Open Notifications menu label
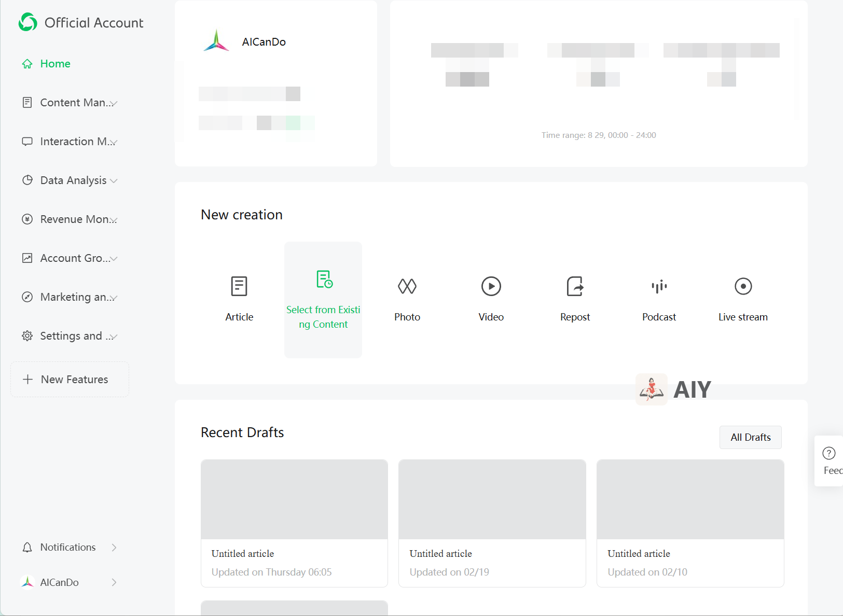 (68, 548)
